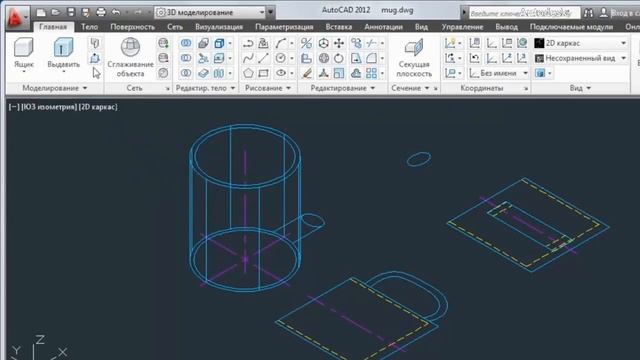Choose the Polygon drawing tool
640x360 pixels.
248,73
